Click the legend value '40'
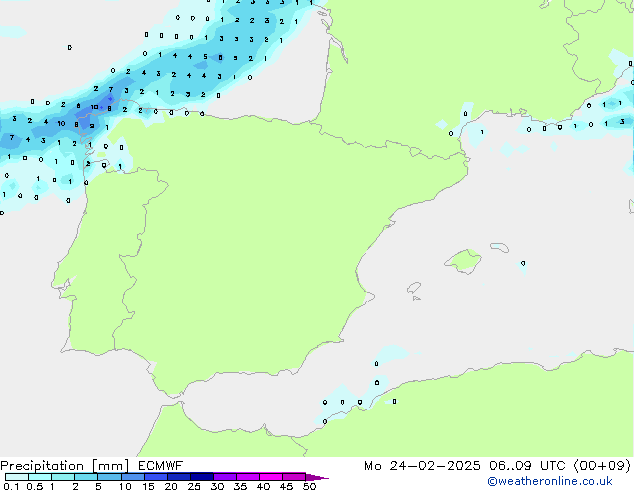Screen dimensions: 634x490 (x=263, y=486)
